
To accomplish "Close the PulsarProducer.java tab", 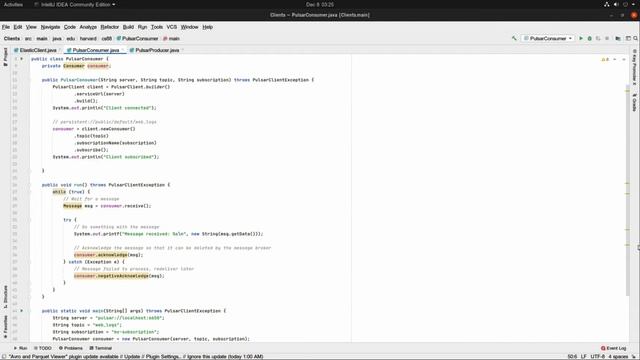I will [x=182, y=50].
